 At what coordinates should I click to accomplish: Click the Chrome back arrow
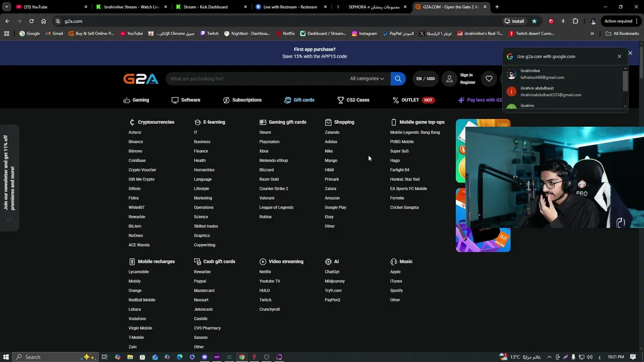tap(7, 21)
